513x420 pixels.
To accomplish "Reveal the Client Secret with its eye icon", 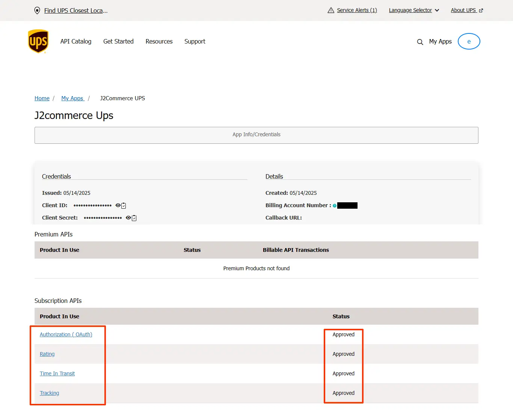I will pyautogui.click(x=128, y=218).
